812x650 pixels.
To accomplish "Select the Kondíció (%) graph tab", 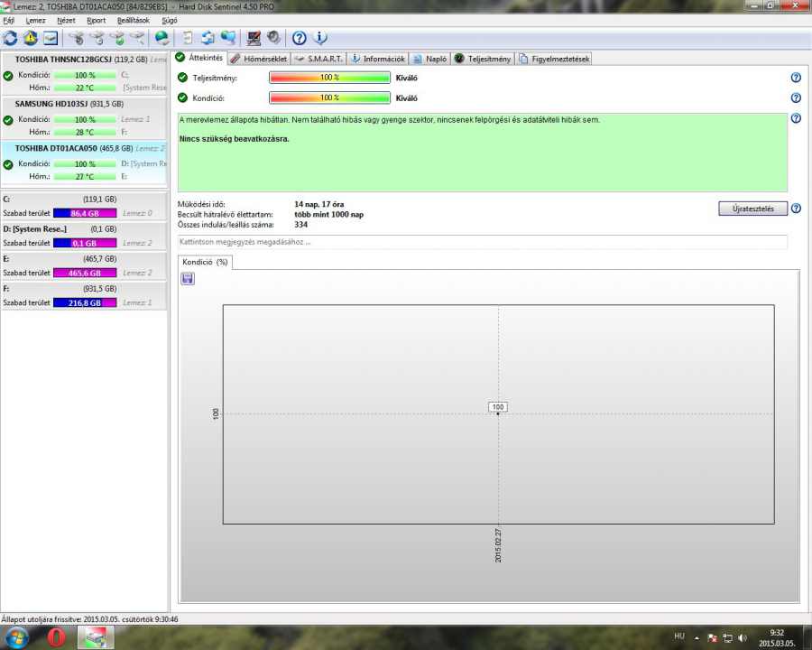I will pos(205,263).
